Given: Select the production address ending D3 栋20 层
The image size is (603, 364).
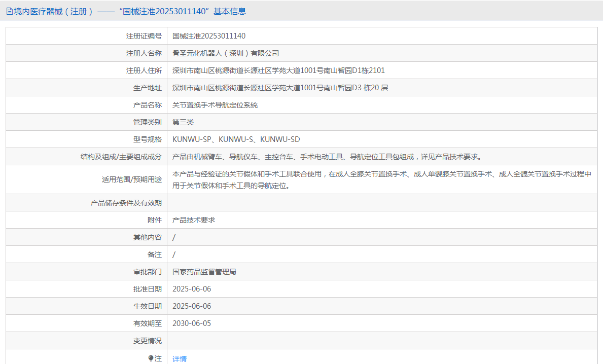Looking at the screenshot, I should (x=280, y=88).
